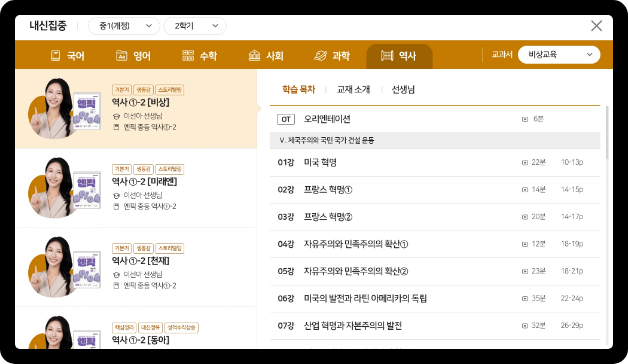
Task: Switch to the 교재 소개 tab
Action: pos(353,89)
